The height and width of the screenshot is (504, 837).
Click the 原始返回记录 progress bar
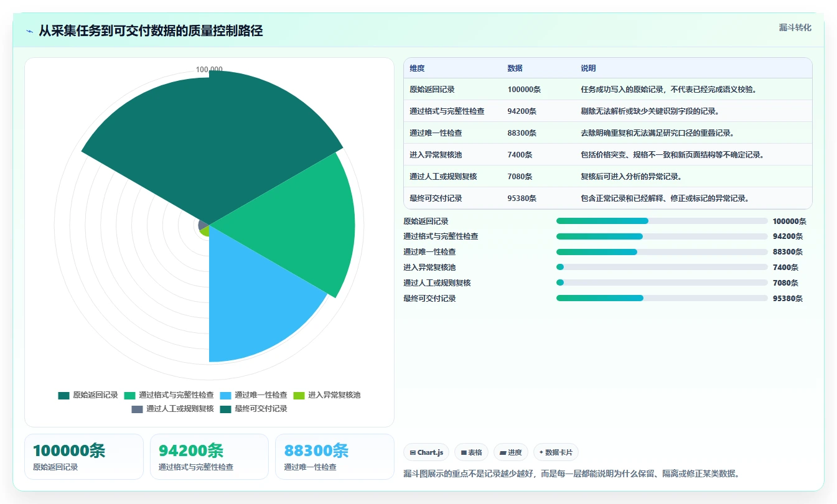click(662, 221)
